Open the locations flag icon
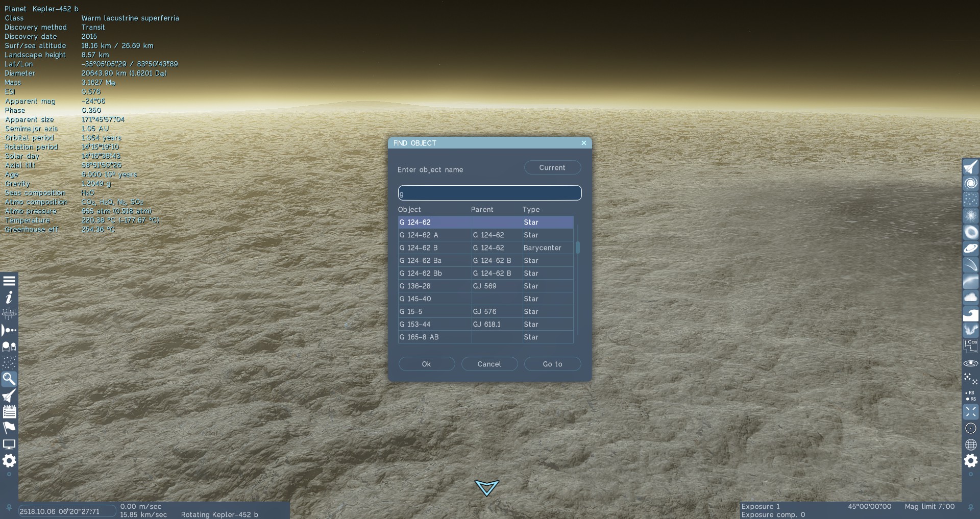980x519 pixels. tap(9, 428)
